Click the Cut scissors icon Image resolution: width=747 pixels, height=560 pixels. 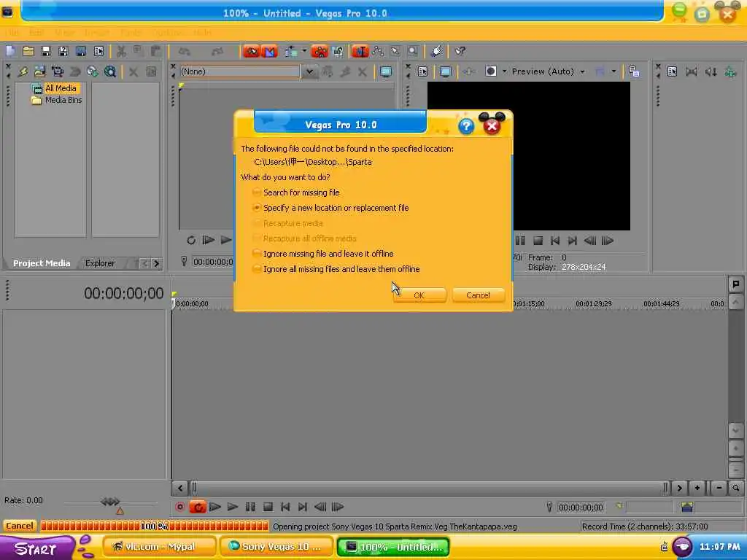pos(121,51)
